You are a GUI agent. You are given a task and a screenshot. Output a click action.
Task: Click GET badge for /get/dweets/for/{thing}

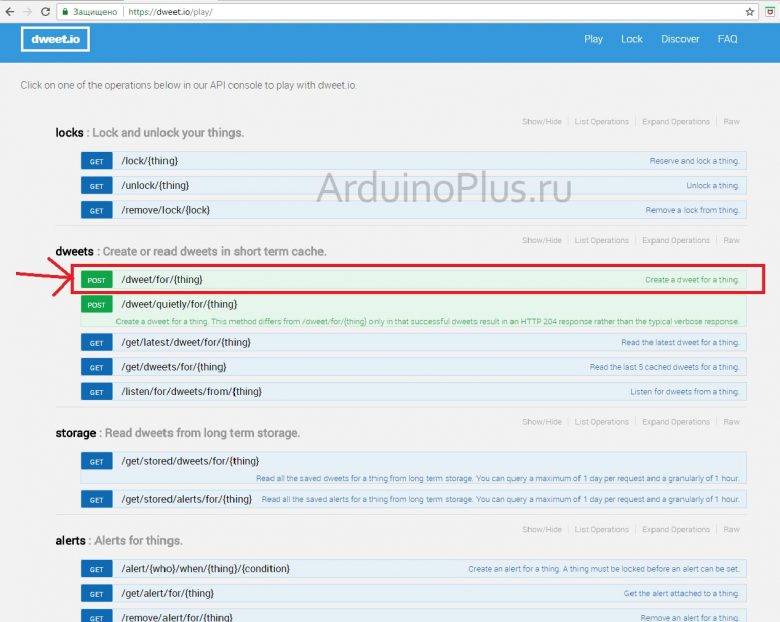[97, 367]
